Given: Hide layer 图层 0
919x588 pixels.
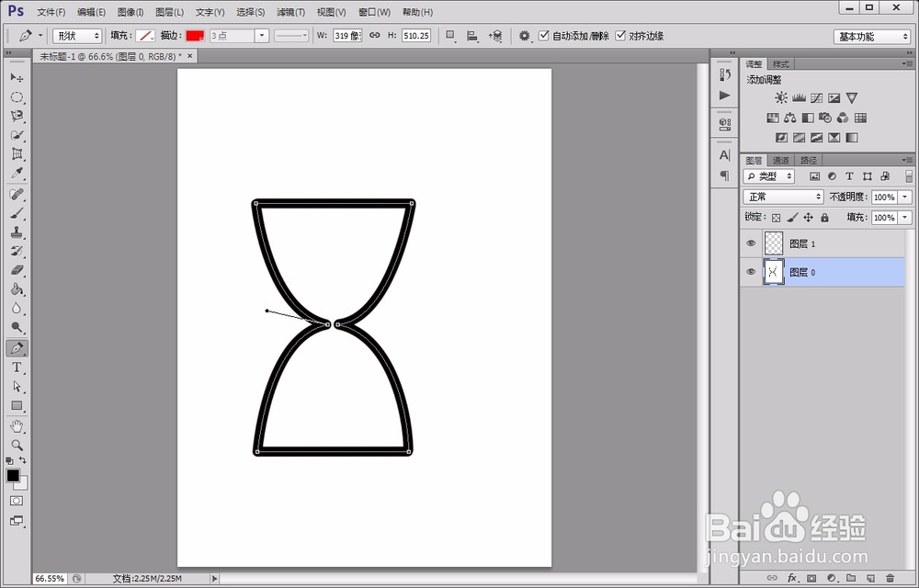Looking at the screenshot, I should click(751, 272).
